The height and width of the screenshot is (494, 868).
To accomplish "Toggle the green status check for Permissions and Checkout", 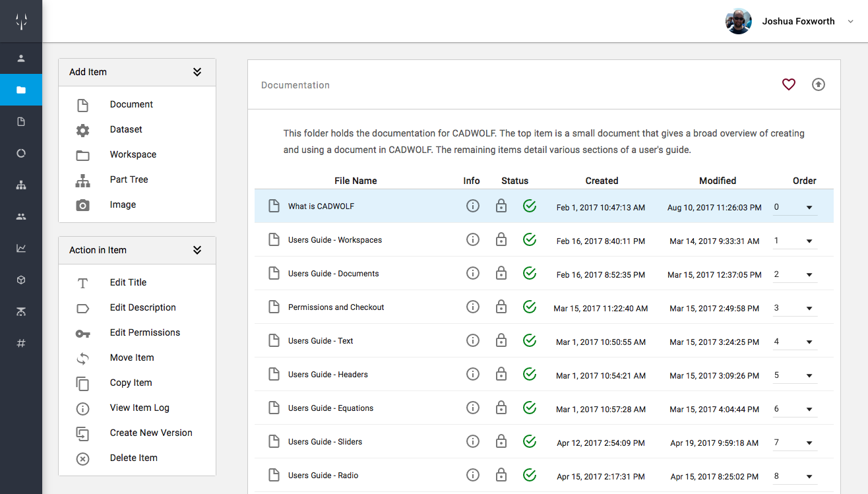I will (529, 307).
